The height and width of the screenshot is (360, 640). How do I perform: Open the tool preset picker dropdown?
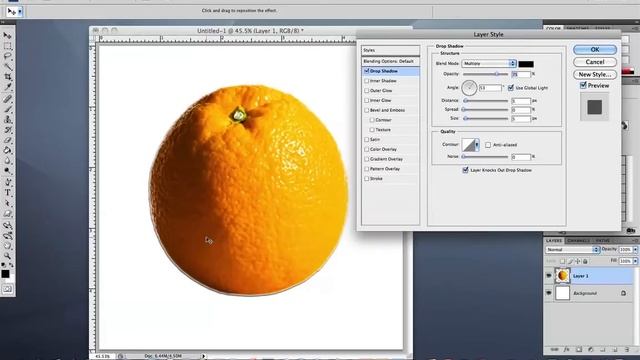pyautogui.click(x=20, y=12)
